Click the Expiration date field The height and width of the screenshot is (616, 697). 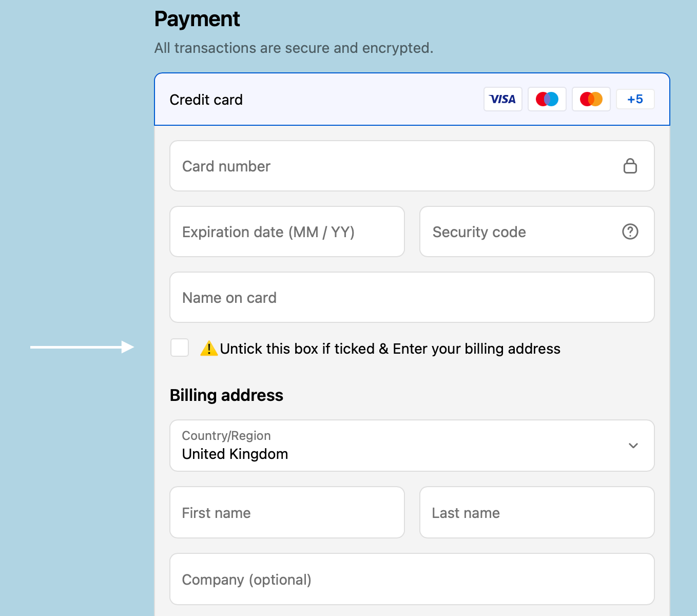tap(287, 232)
